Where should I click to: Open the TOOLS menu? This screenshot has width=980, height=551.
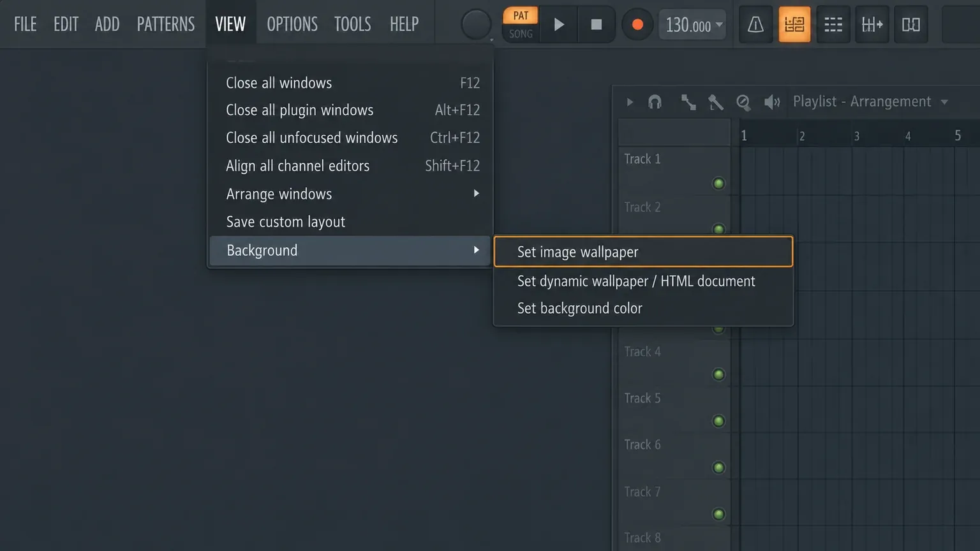353,24
